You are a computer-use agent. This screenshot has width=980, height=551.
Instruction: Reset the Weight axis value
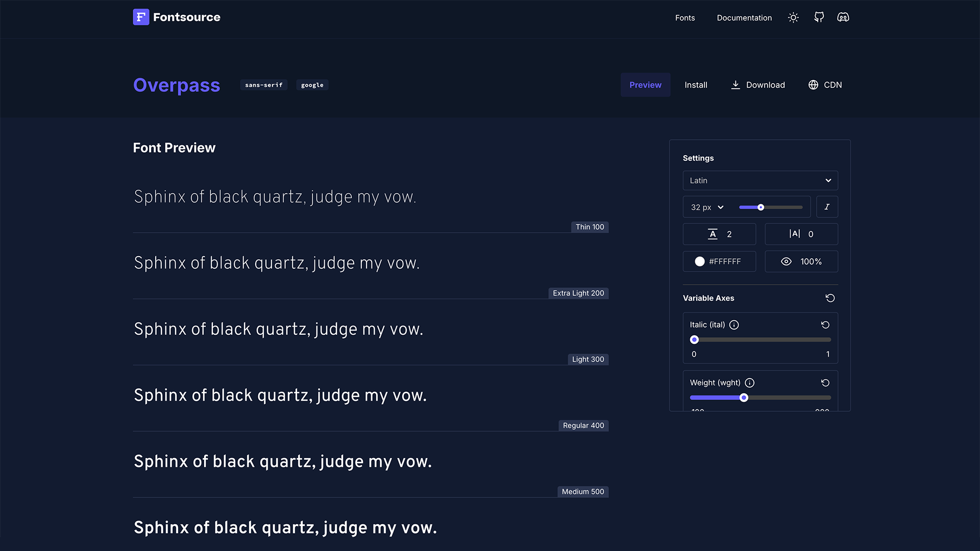tap(825, 383)
